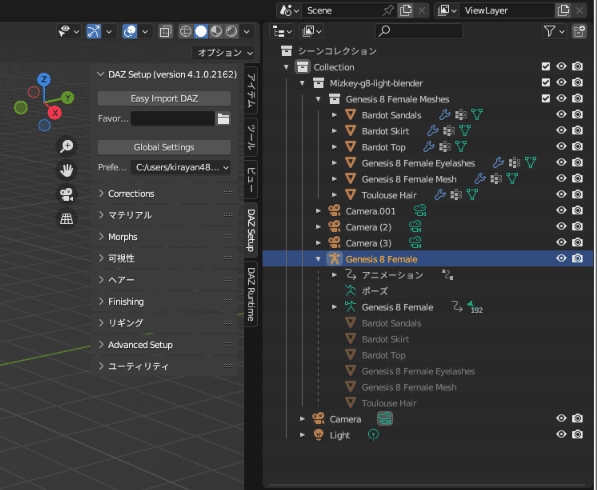Viewport: 597px width, 490px height.
Task: Expand the Advanced Setup panel
Action: (x=164, y=345)
